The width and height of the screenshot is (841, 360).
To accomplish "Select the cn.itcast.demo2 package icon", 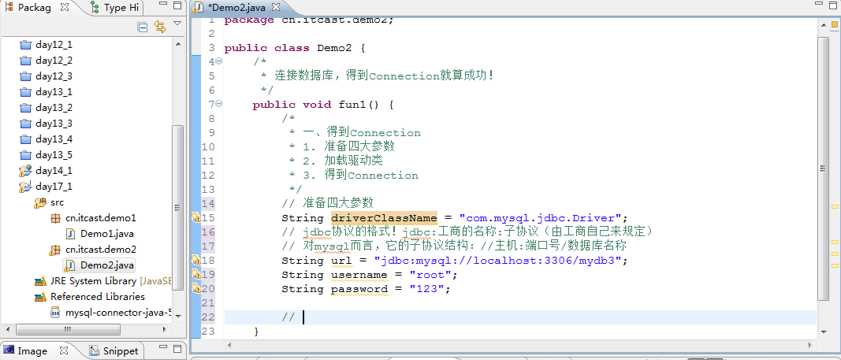I will coord(55,249).
